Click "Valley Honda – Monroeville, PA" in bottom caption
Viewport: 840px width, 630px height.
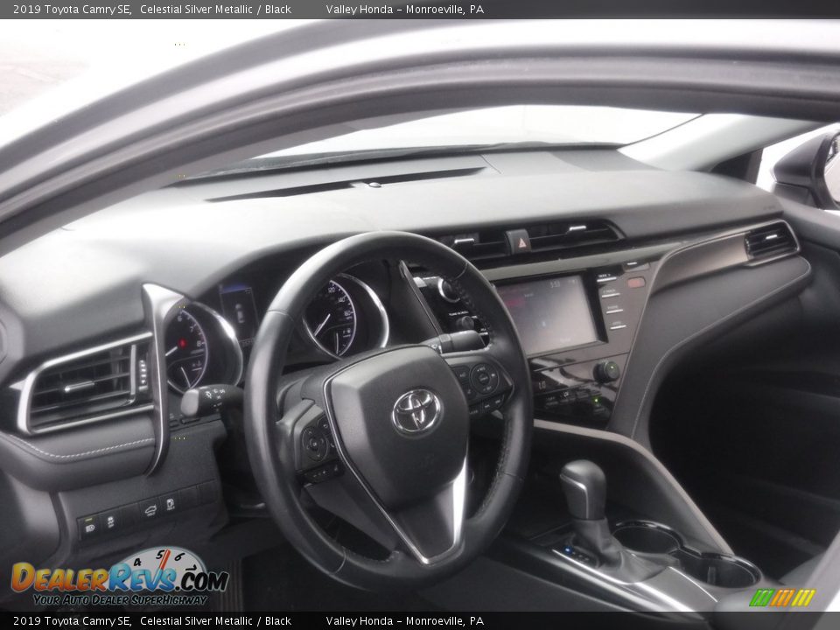(x=404, y=621)
